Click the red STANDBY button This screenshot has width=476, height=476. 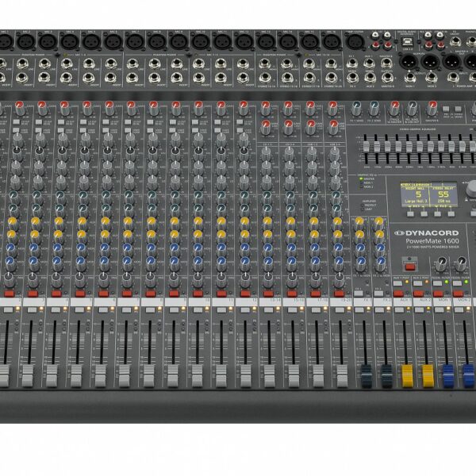click(x=410, y=267)
